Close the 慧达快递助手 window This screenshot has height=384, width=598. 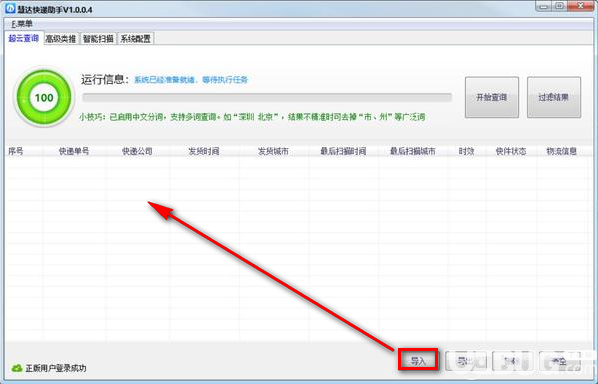click(580, 6)
